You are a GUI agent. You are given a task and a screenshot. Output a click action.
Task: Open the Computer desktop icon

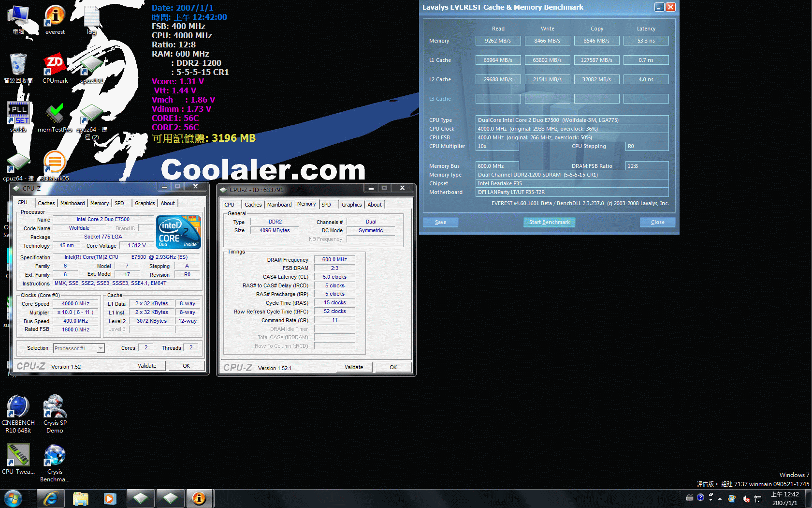[x=18, y=19]
